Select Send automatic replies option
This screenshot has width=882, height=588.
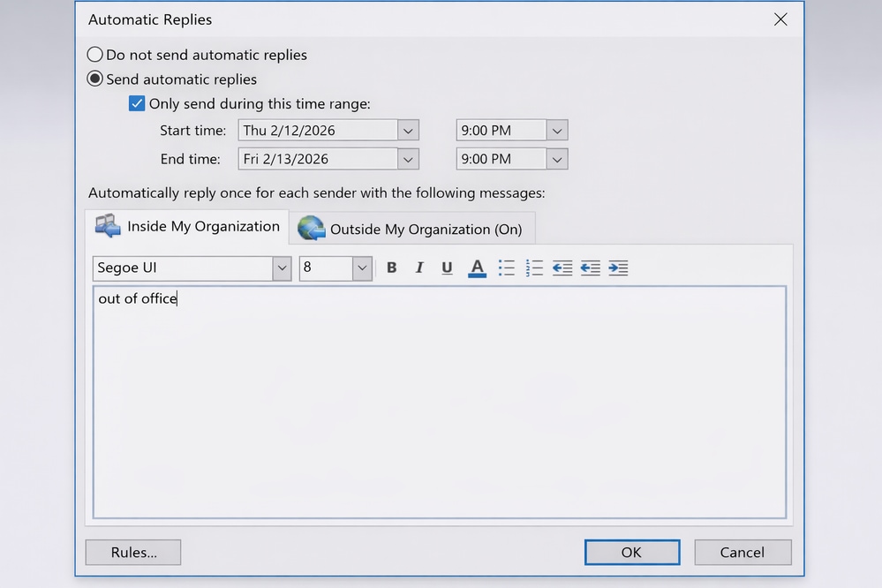pos(95,79)
